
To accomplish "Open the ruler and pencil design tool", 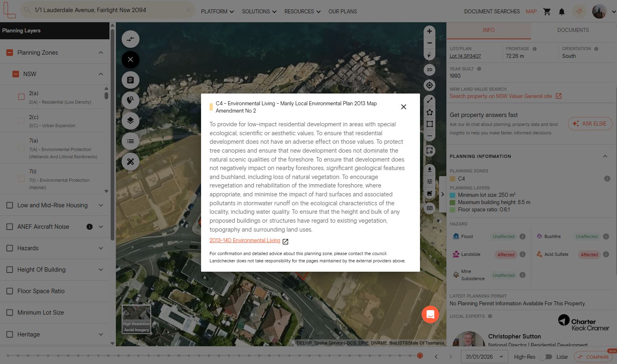I will point(131,162).
